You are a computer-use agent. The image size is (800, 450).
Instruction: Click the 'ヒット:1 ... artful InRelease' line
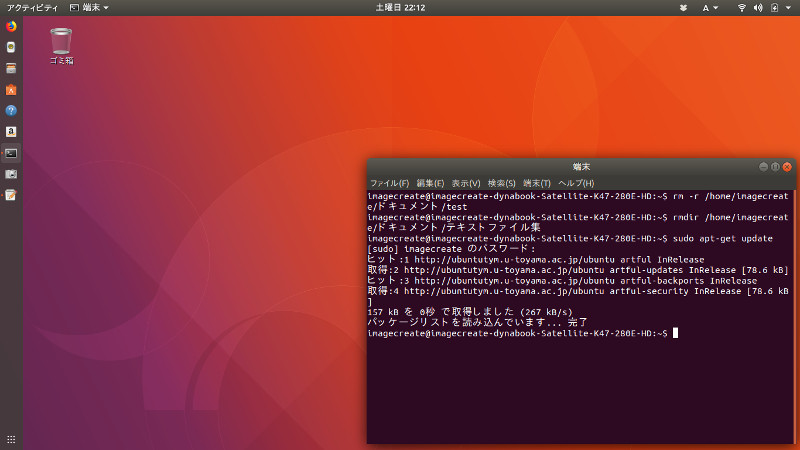pyautogui.click(x=536, y=260)
